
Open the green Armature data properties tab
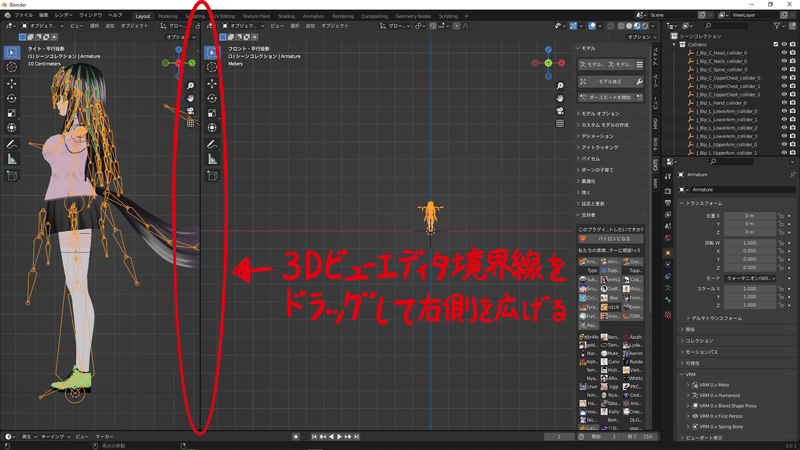click(x=668, y=288)
